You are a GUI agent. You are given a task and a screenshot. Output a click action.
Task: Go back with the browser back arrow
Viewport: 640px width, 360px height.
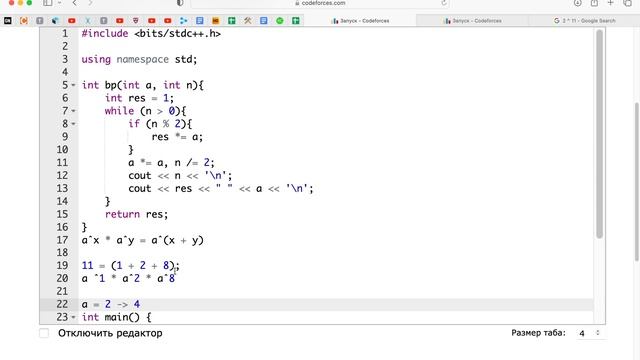(x=74, y=3)
